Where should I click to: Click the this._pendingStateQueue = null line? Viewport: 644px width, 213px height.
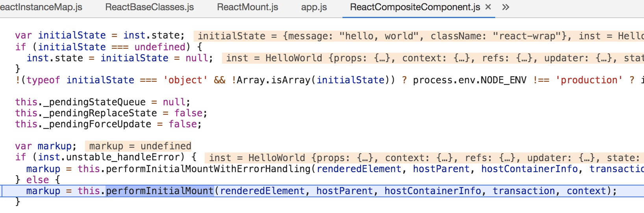[103, 102]
